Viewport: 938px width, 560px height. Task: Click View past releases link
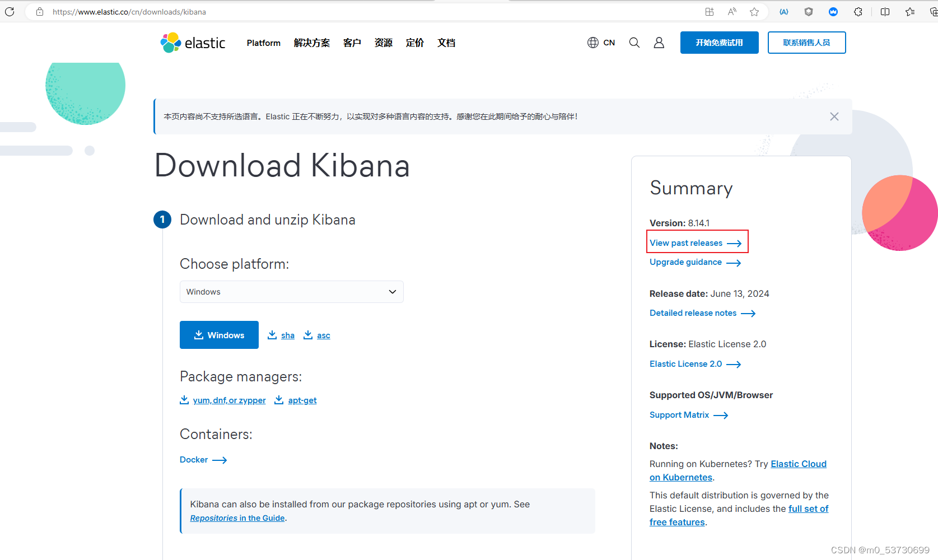click(685, 242)
